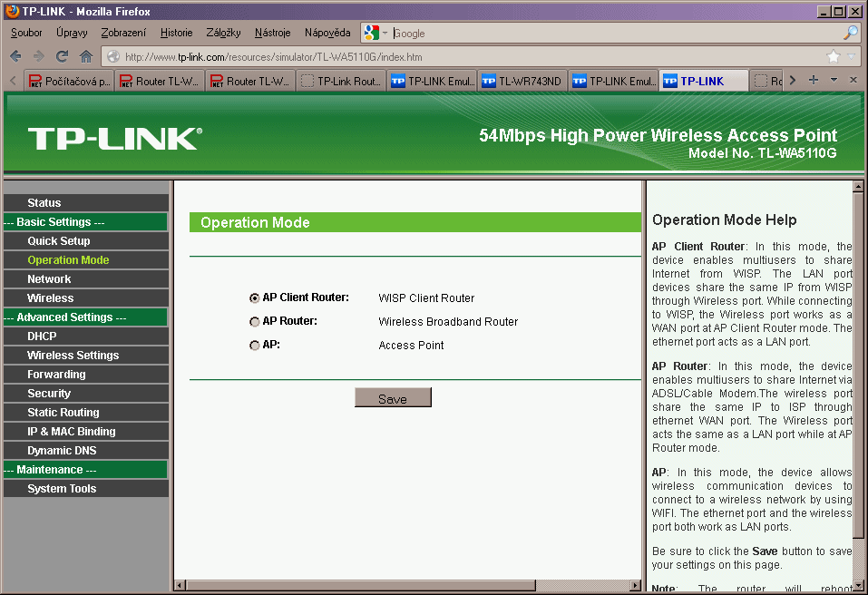The image size is (868, 595).
Task: Expand the URL history dropdown in address bar
Action: 850,56
